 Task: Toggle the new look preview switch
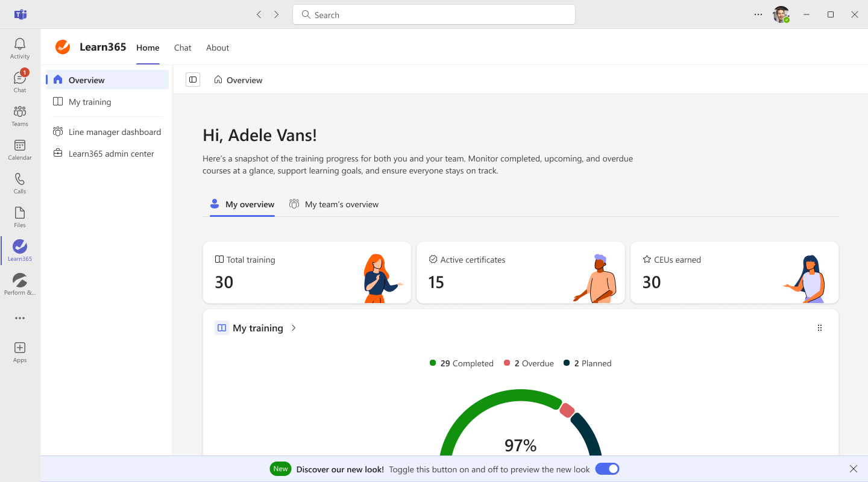607,469
